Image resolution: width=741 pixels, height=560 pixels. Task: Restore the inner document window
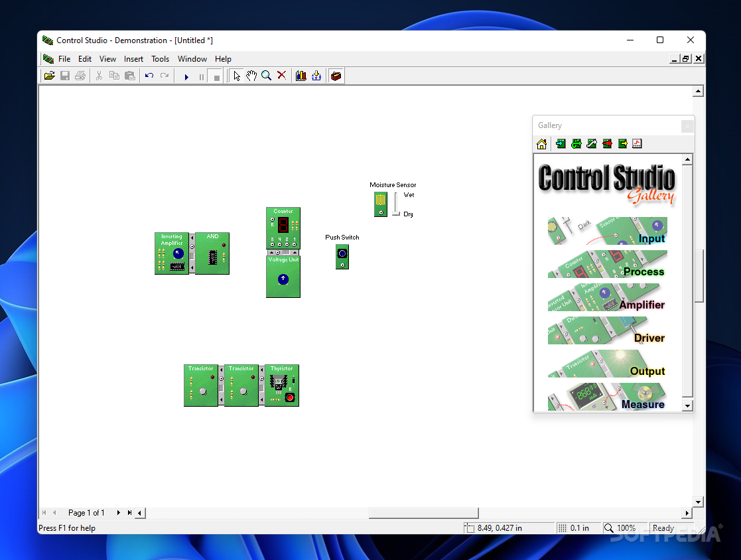pyautogui.click(x=686, y=58)
